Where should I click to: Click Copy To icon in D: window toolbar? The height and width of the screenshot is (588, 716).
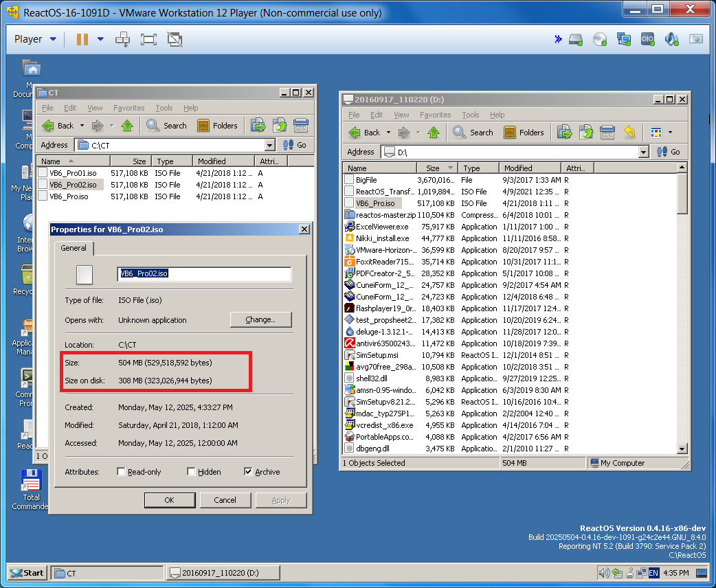[564, 133]
